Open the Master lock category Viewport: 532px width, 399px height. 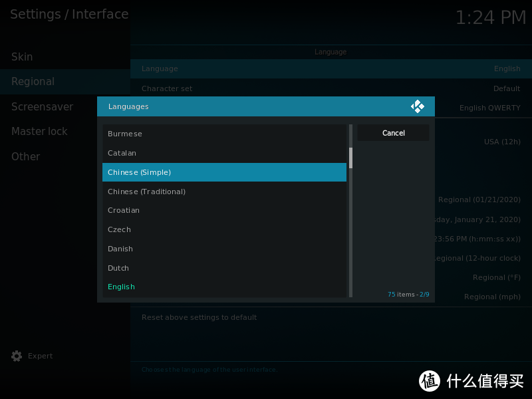tap(65, 131)
